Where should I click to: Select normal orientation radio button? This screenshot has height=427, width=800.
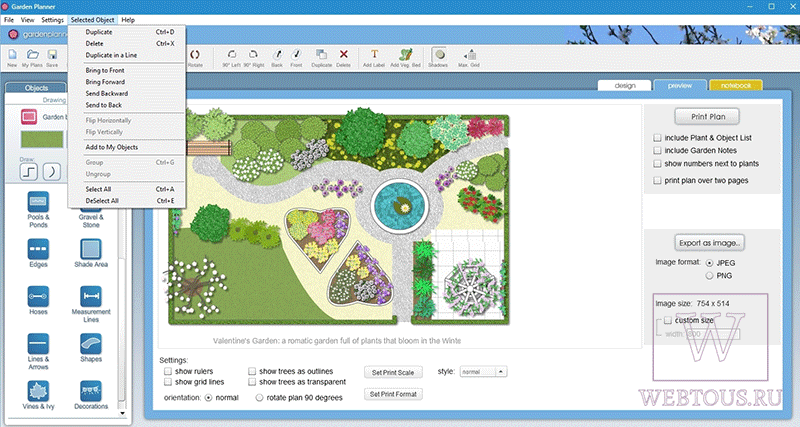pyautogui.click(x=209, y=398)
